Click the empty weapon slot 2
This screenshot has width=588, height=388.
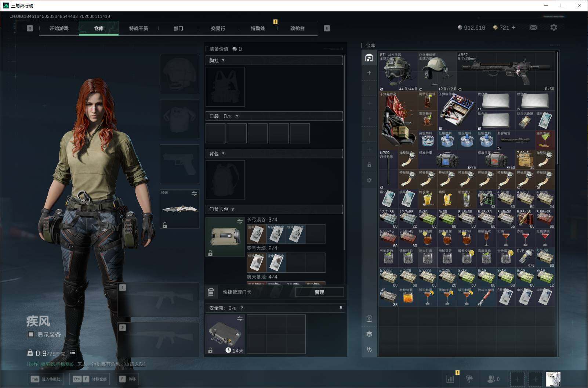tap(159, 340)
